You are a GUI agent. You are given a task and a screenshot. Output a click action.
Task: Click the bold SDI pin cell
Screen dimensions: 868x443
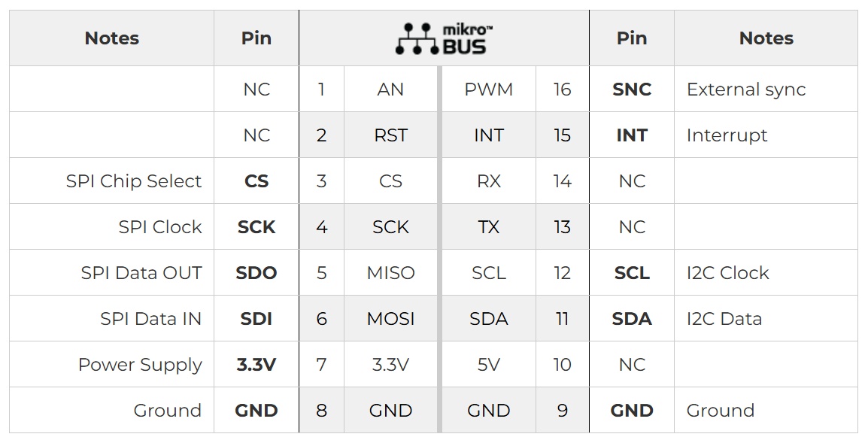(x=256, y=319)
